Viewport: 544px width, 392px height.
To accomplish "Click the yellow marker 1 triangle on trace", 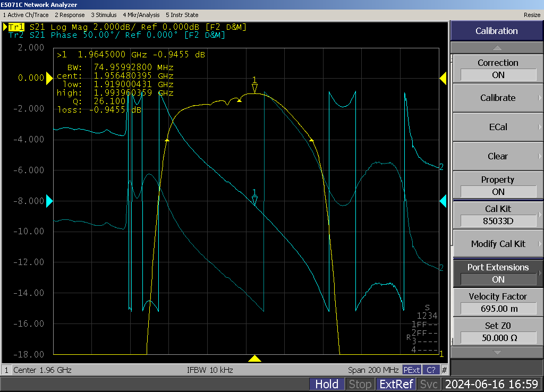I will (254, 89).
